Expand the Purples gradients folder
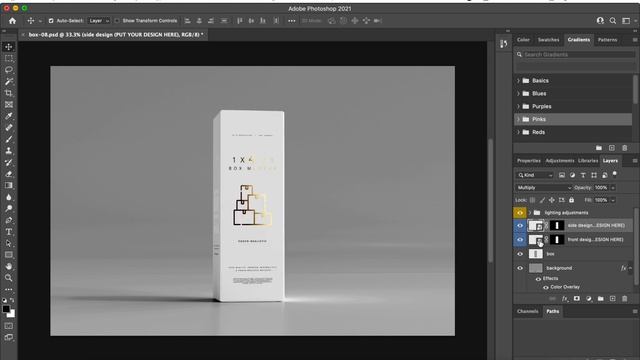This screenshot has width=640, height=360. point(518,107)
